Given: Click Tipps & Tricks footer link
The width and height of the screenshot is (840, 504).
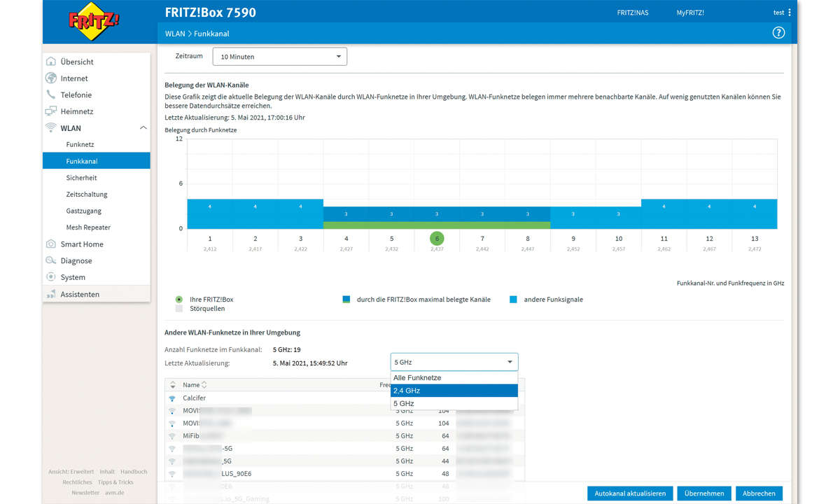Looking at the screenshot, I should (115, 482).
